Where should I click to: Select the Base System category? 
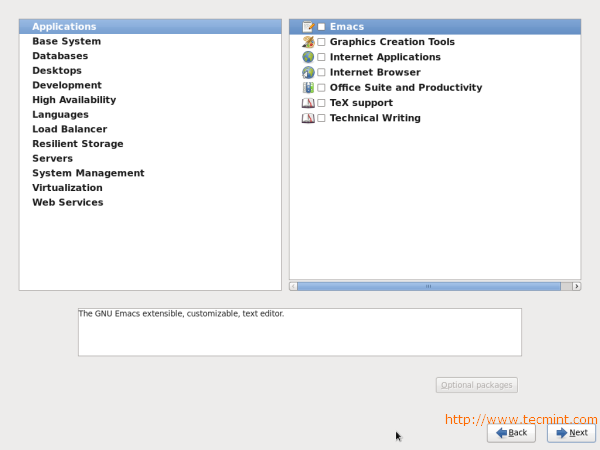(150, 41)
